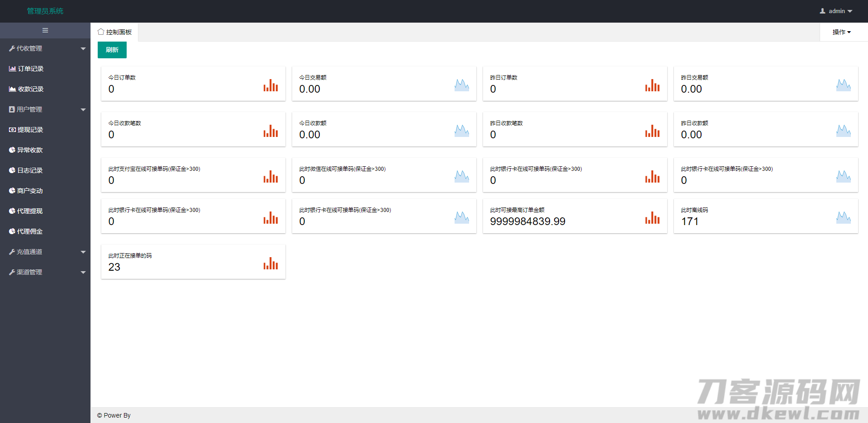Click bar chart icon in 此时可接最高订单金额 card
The height and width of the screenshot is (423, 868).
(652, 218)
